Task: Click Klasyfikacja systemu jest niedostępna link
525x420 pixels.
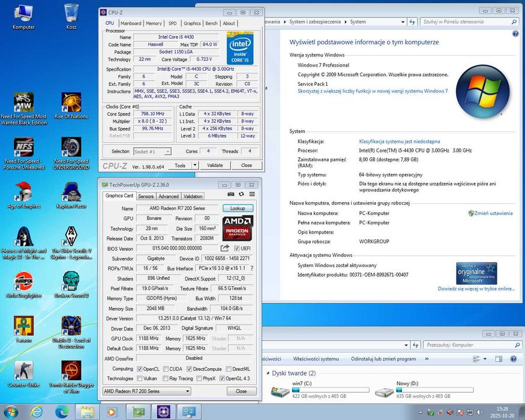Action: (400, 142)
